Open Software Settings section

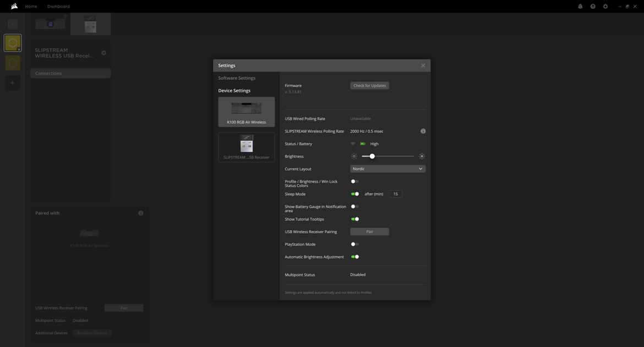(237, 78)
